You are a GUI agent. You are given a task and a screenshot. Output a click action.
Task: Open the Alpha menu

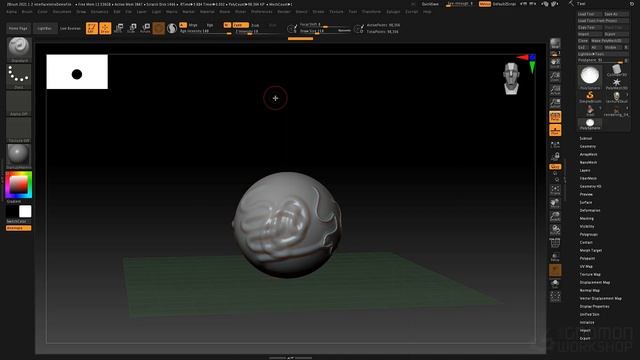[x=11, y=12]
